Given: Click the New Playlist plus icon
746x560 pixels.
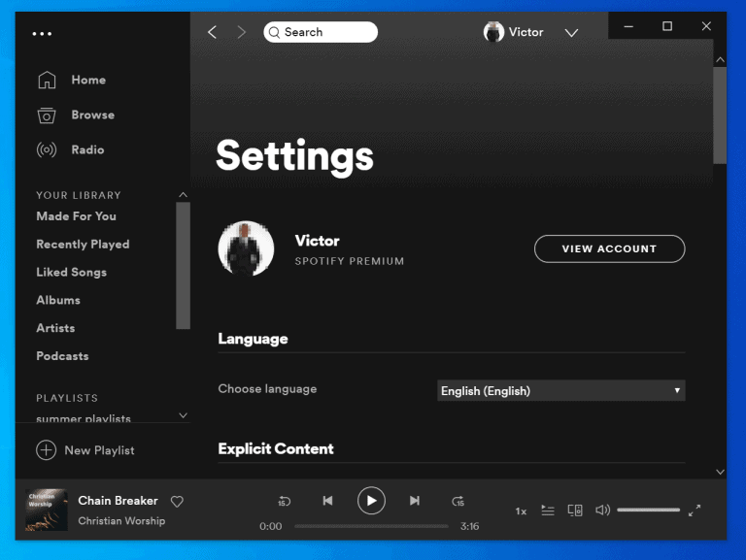Looking at the screenshot, I should tap(47, 450).
